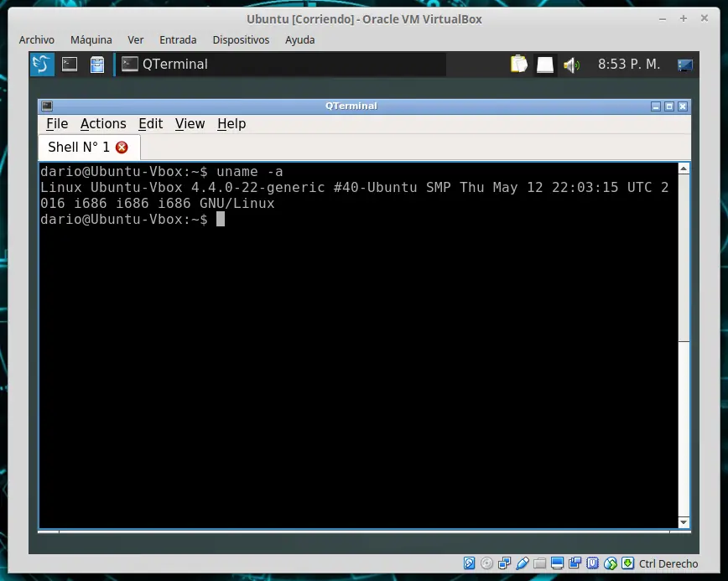Open the volume control speaker icon

[x=571, y=65]
